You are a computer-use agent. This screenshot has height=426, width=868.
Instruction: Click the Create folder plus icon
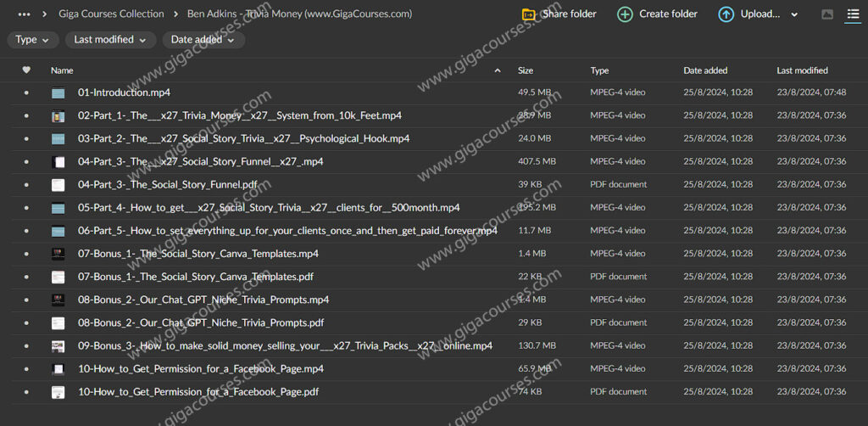pos(625,14)
